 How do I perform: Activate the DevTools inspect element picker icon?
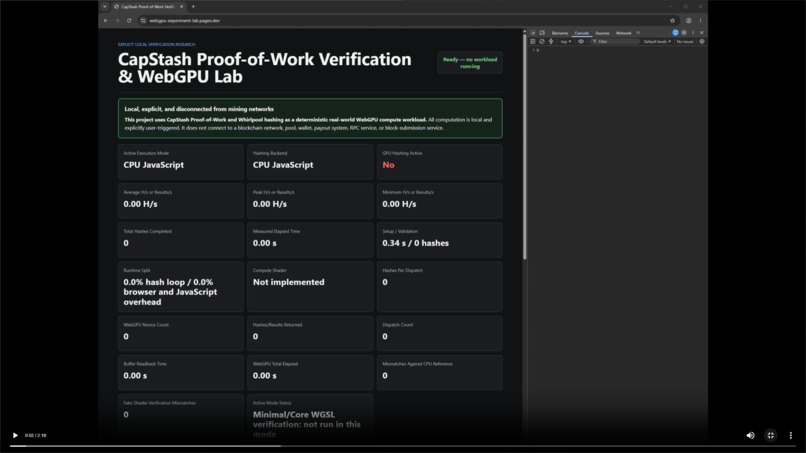click(533, 33)
